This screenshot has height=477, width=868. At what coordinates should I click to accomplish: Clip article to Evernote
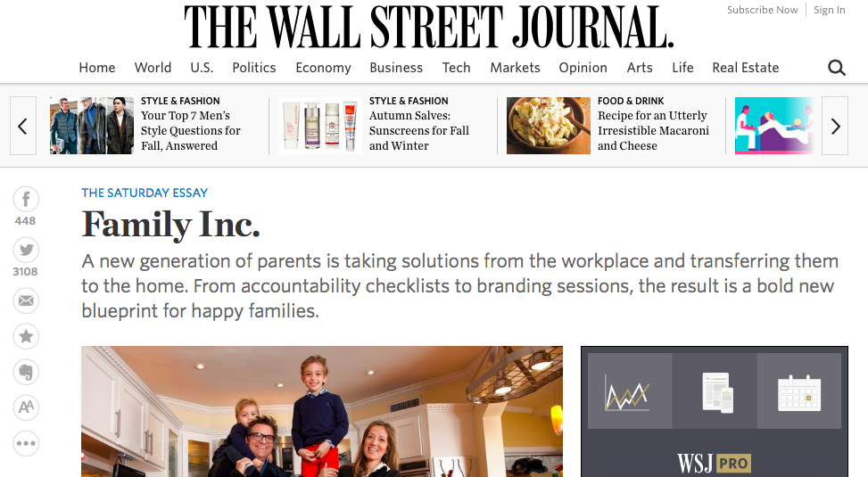(26, 372)
